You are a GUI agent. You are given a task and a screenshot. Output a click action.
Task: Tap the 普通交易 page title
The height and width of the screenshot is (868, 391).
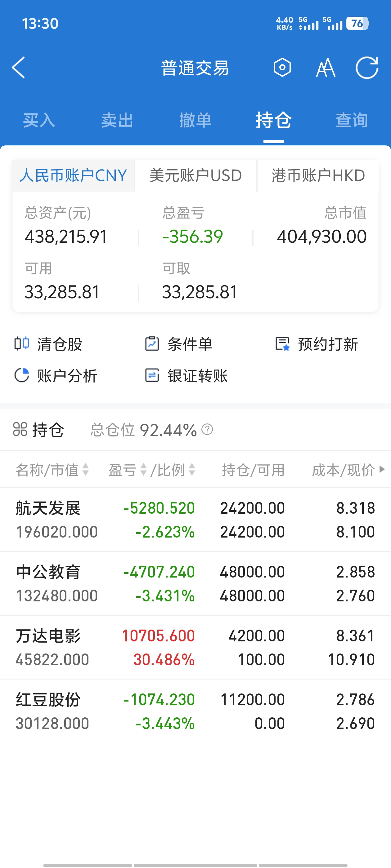(195, 68)
